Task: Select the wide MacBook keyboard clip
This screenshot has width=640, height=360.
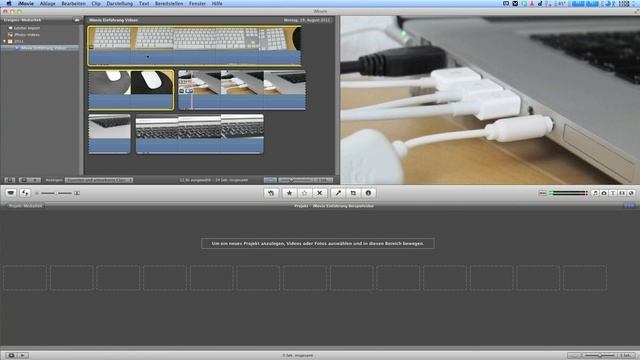Action: (200, 134)
